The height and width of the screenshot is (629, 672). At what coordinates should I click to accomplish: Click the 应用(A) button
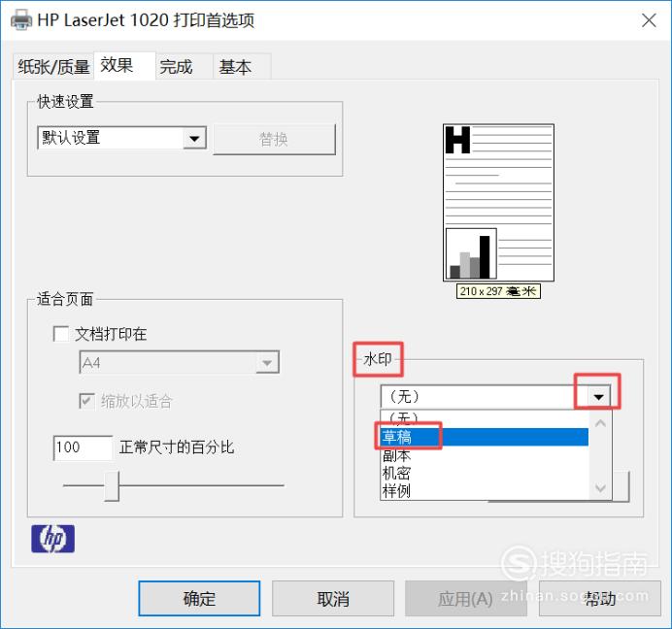coord(466,599)
